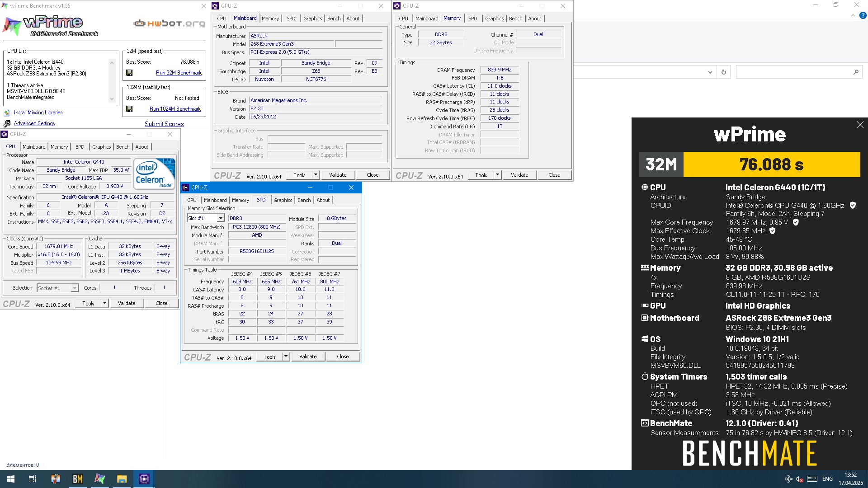Expand Tools dropdown arrow in CPU-Z Memory window
This screenshot has height=488, width=868.
pos(497,175)
